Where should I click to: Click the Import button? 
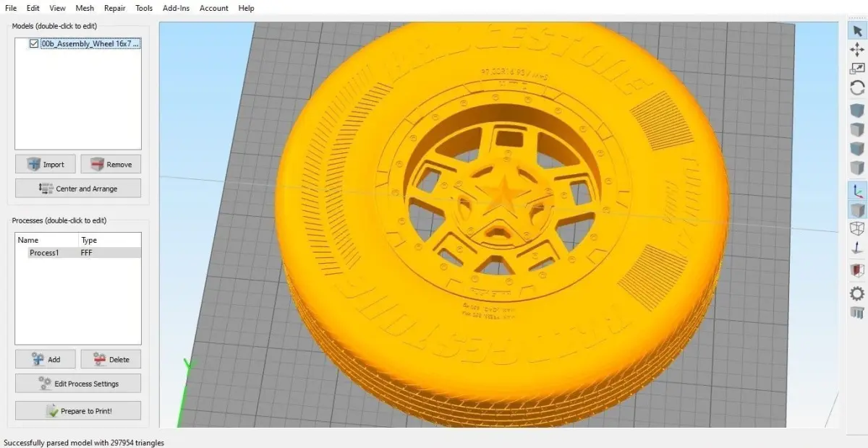(x=46, y=164)
